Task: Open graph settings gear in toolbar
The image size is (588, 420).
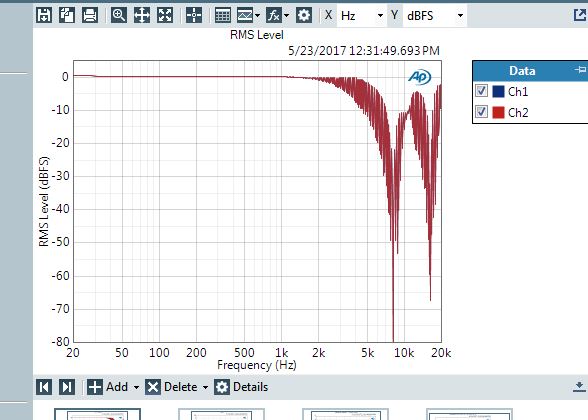Action: click(x=304, y=15)
